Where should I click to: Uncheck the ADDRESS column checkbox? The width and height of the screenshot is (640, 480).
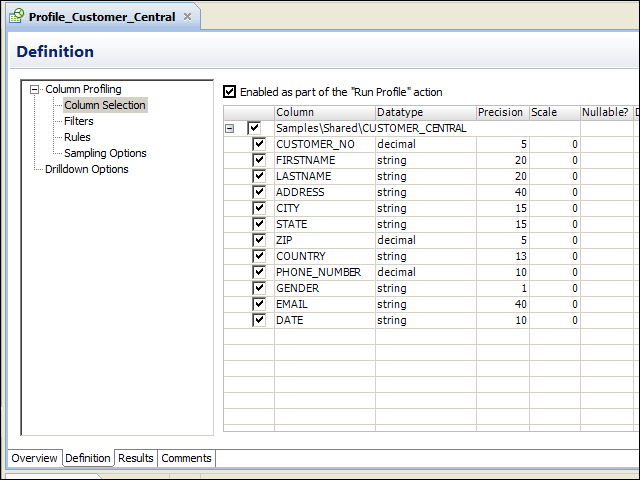pos(259,192)
